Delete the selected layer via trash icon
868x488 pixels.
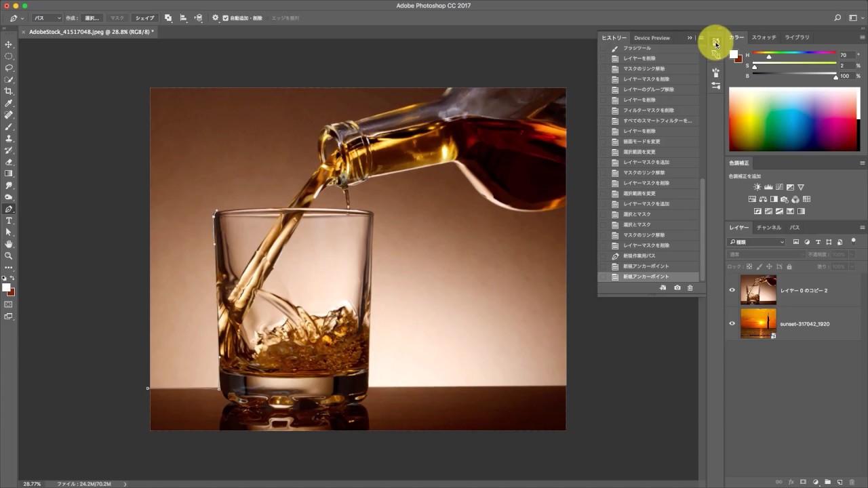852,482
